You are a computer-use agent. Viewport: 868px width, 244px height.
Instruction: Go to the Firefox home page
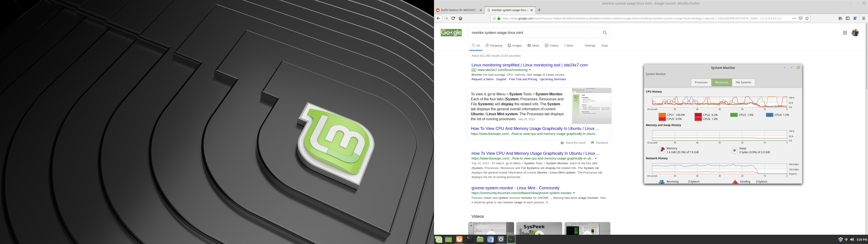tap(461, 19)
